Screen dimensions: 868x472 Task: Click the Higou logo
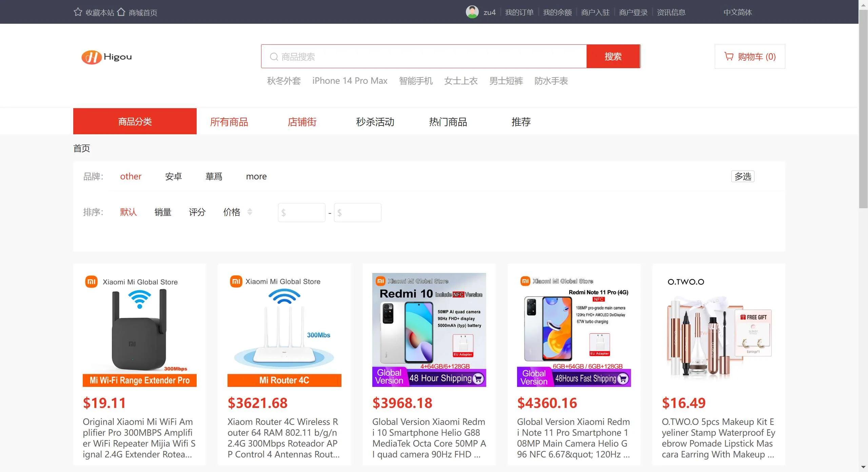(106, 57)
